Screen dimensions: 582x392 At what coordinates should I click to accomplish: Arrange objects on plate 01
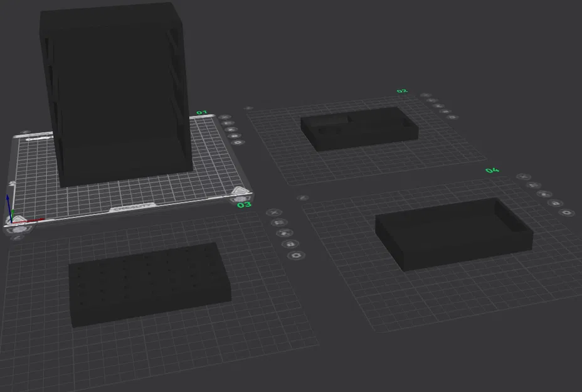coord(231,129)
